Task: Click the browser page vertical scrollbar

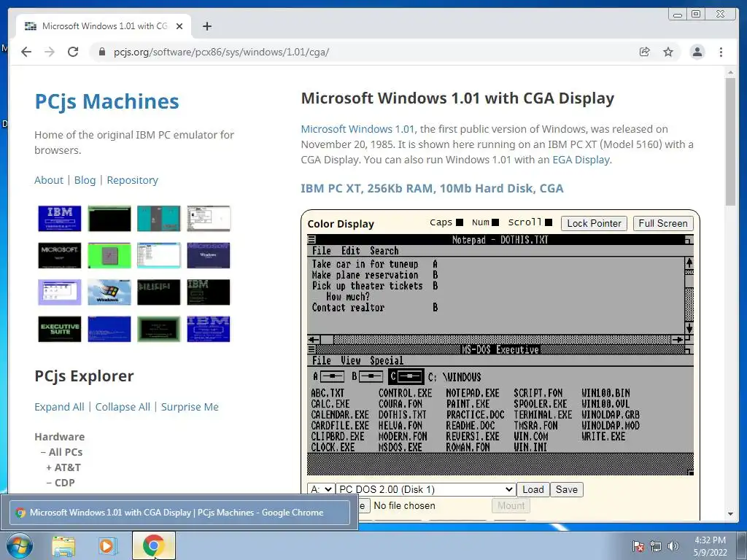Action: point(729,142)
